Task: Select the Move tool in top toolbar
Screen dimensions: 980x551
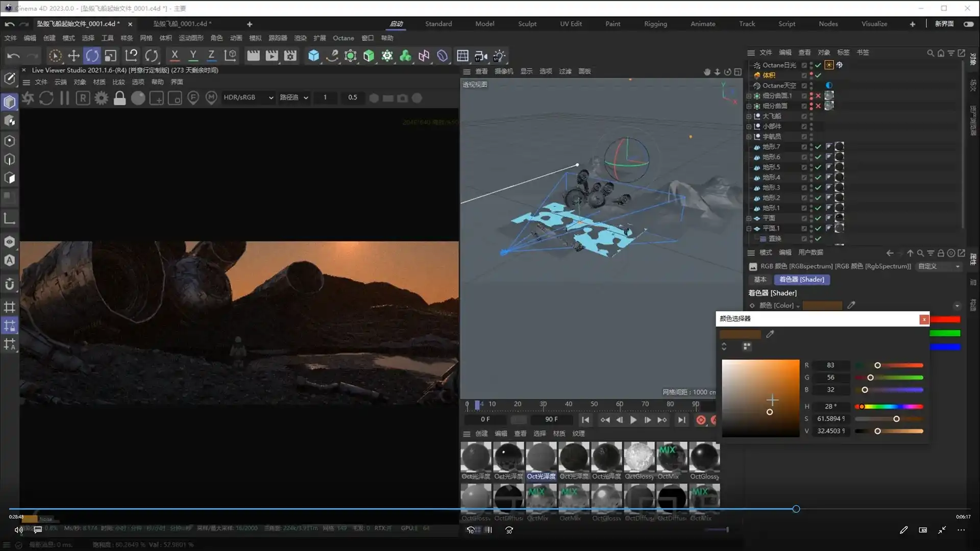Action: (73, 56)
